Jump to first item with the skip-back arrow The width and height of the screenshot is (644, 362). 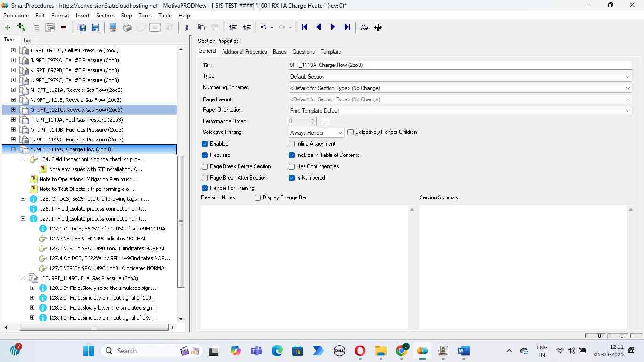(305, 27)
